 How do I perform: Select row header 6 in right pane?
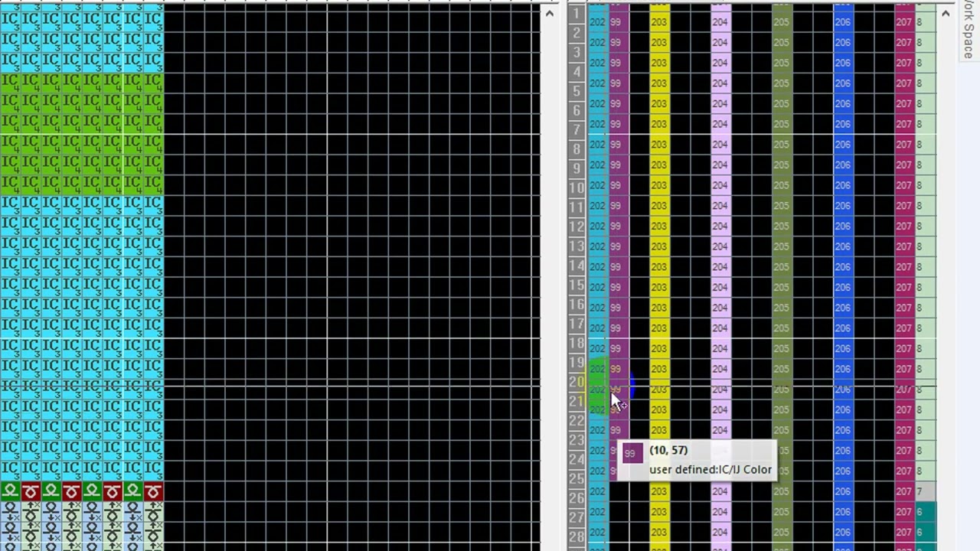tap(577, 111)
